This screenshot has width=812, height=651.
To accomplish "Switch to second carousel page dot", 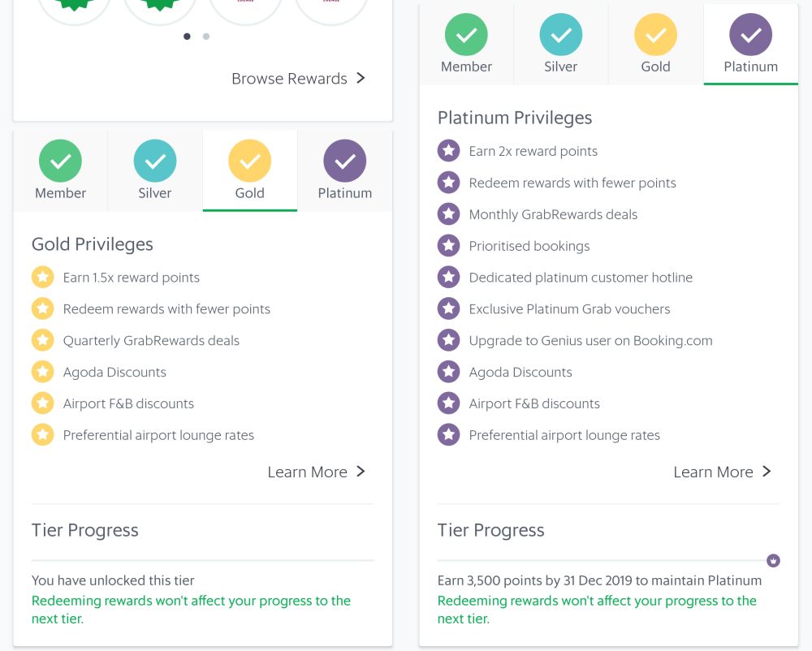I will tap(206, 37).
